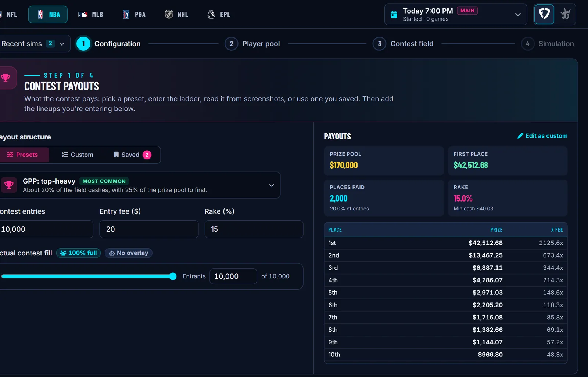Click the EPL league logo icon

[211, 14]
